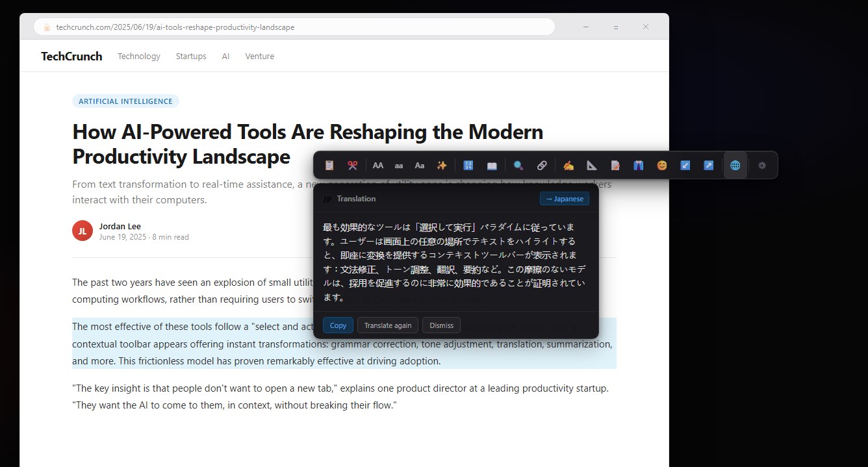Screen dimensions: 868x467
Task: Click the '"The key insight' quote paragraph
Action: point(340,397)
